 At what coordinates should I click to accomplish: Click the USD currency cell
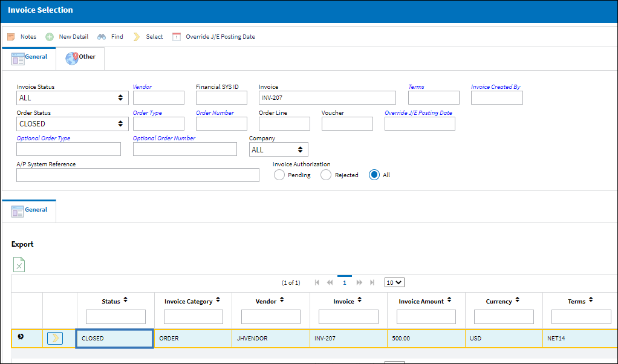(504, 339)
